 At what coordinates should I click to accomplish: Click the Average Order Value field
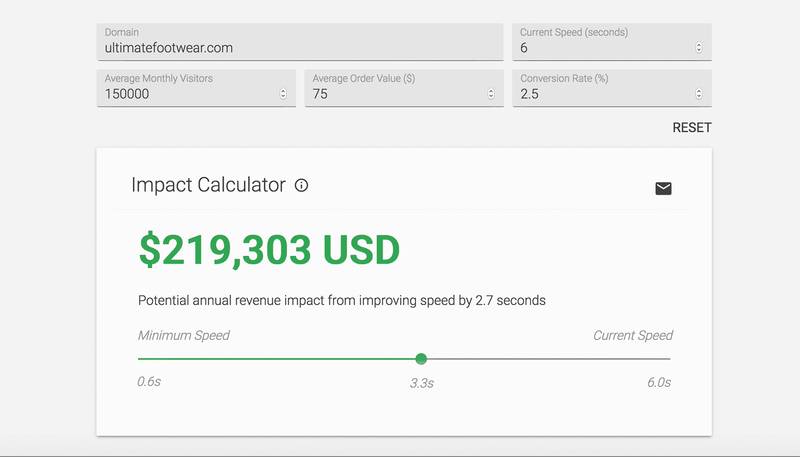coord(393,94)
